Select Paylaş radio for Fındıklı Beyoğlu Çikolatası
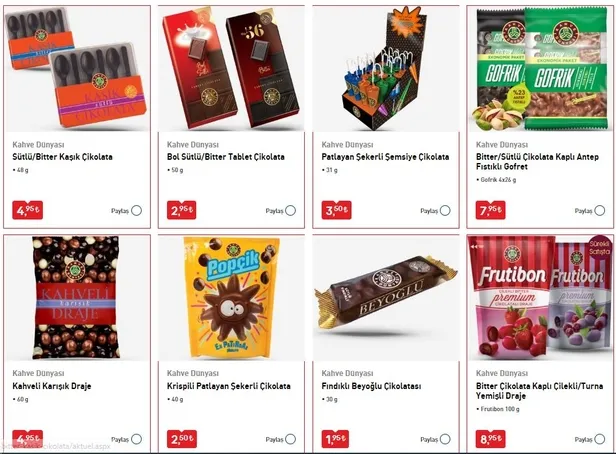The image size is (616, 454). 445,439
